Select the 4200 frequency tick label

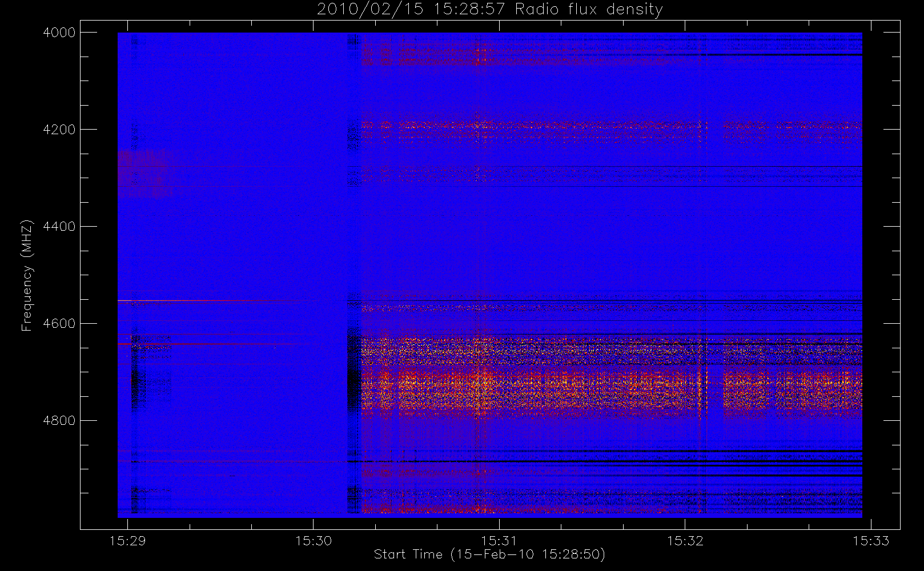coord(59,130)
